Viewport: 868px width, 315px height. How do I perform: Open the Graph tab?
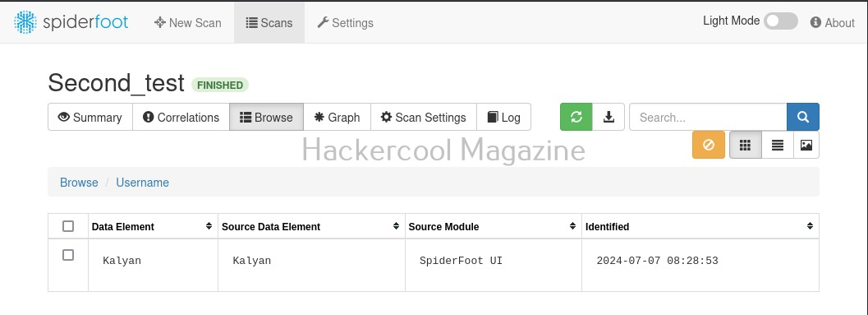pos(338,117)
